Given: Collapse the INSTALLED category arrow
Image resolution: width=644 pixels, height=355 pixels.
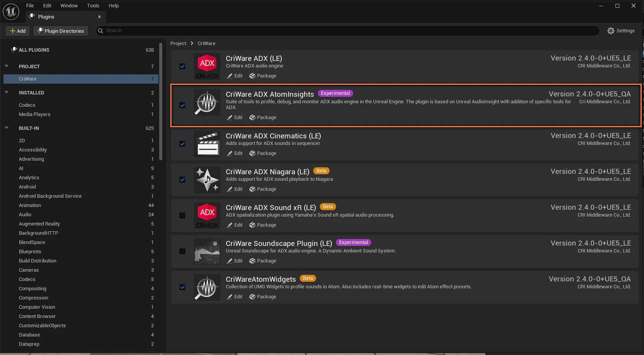Looking at the screenshot, I should tap(7, 93).
